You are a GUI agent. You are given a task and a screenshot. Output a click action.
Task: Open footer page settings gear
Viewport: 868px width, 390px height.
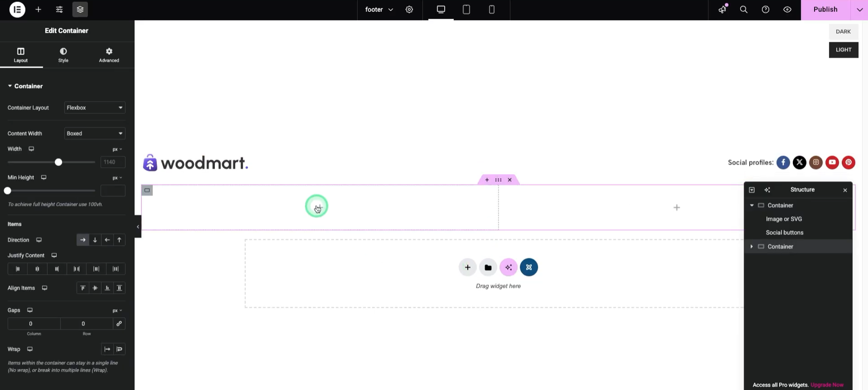pyautogui.click(x=409, y=9)
